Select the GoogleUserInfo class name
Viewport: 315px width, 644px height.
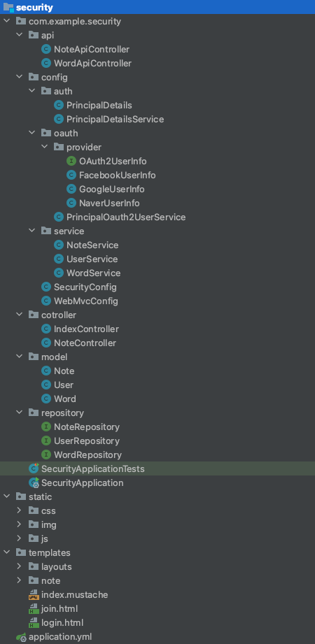[112, 189]
